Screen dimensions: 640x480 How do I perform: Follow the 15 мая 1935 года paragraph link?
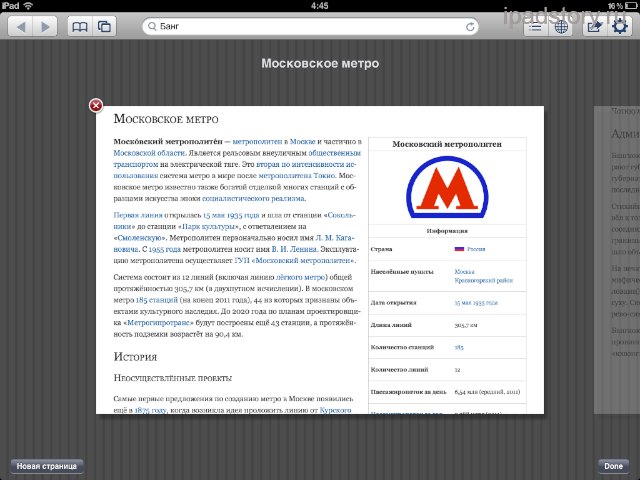231,215
